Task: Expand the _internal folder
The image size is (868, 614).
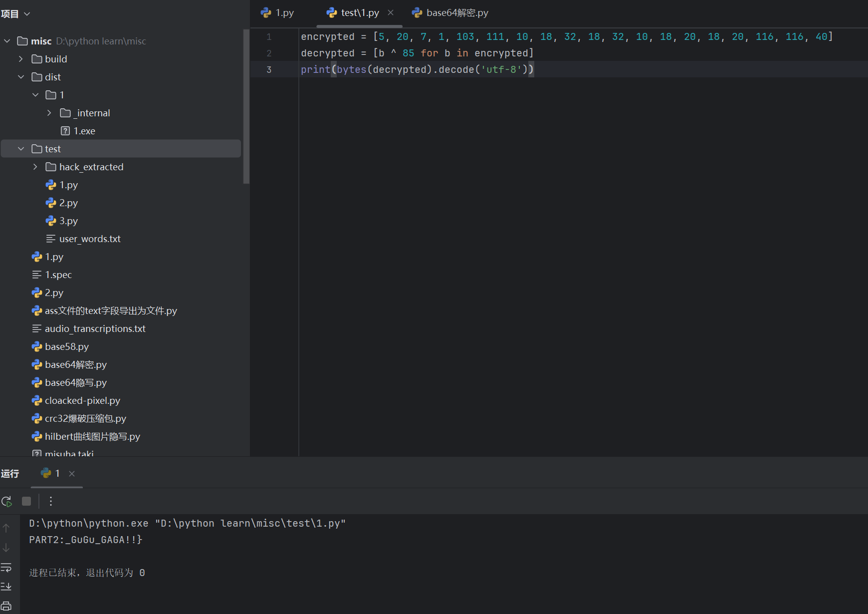Action: tap(49, 113)
